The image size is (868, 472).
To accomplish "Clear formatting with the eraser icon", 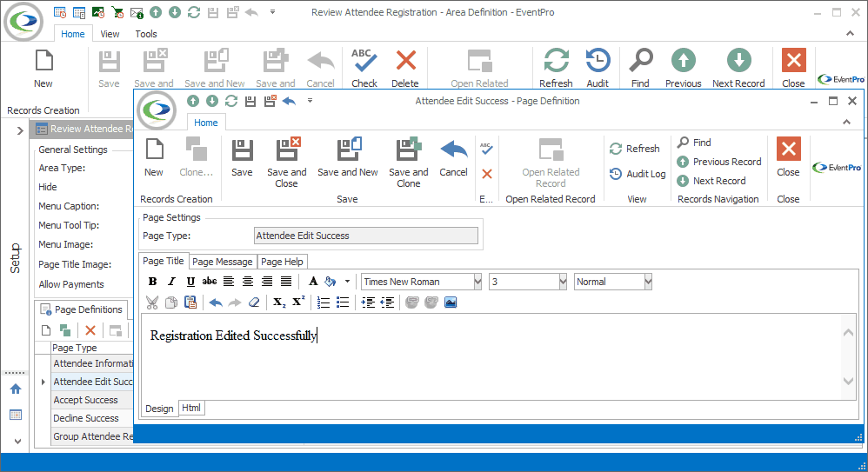I will [254, 302].
